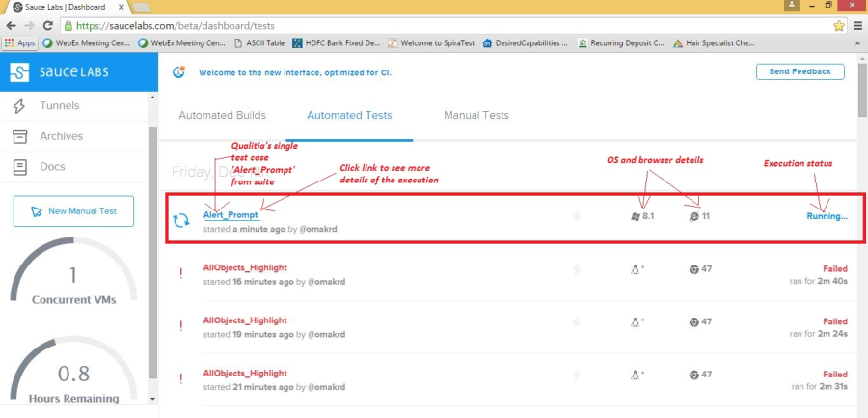This screenshot has width=868, height=418.
Task: Bookmark this page with the star icon
Action: click(839, 26)
